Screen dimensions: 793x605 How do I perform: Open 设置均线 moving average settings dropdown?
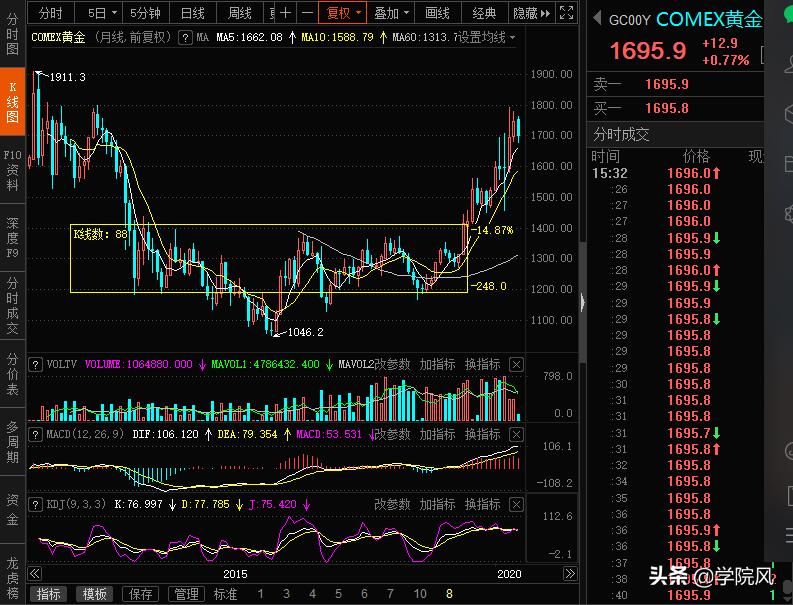tap(487, 37)
